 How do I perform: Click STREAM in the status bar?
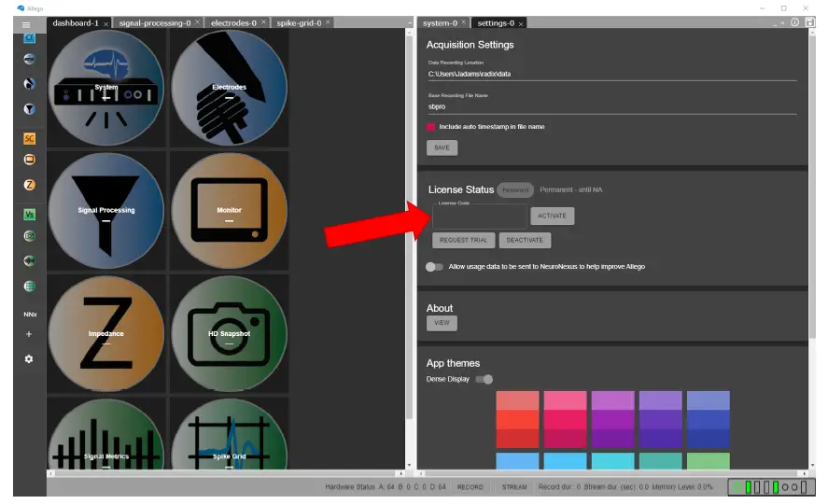point(513,487)
